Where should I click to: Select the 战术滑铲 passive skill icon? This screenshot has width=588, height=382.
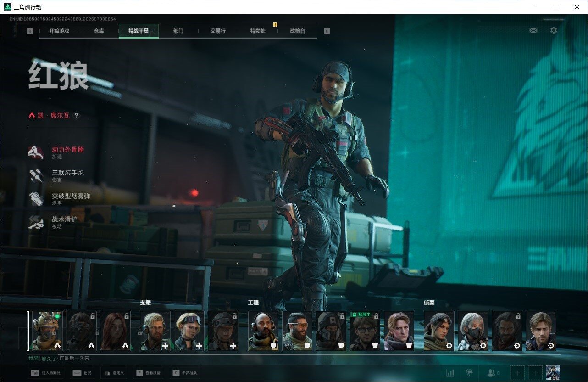(x=36, y=223)
